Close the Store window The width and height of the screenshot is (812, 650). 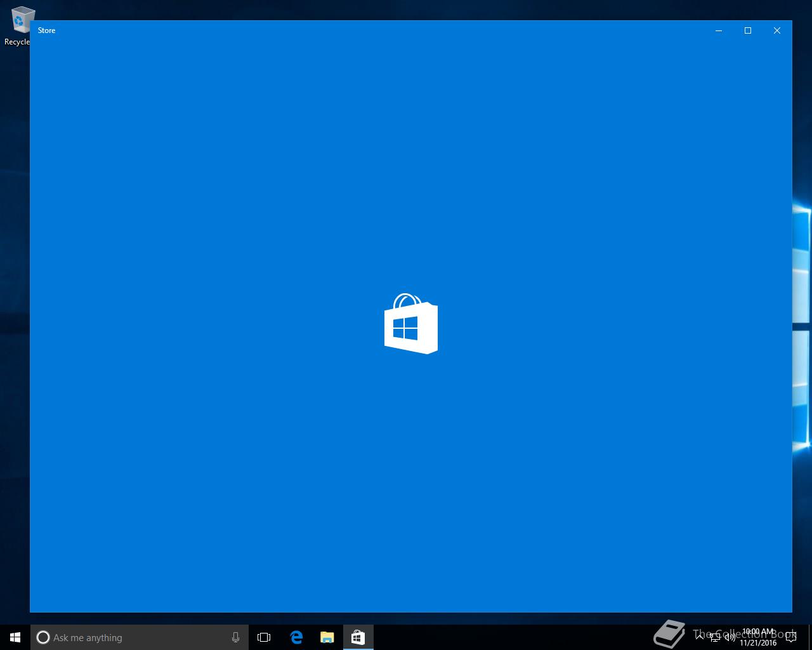pyautogui.click(x=777, y=30)
